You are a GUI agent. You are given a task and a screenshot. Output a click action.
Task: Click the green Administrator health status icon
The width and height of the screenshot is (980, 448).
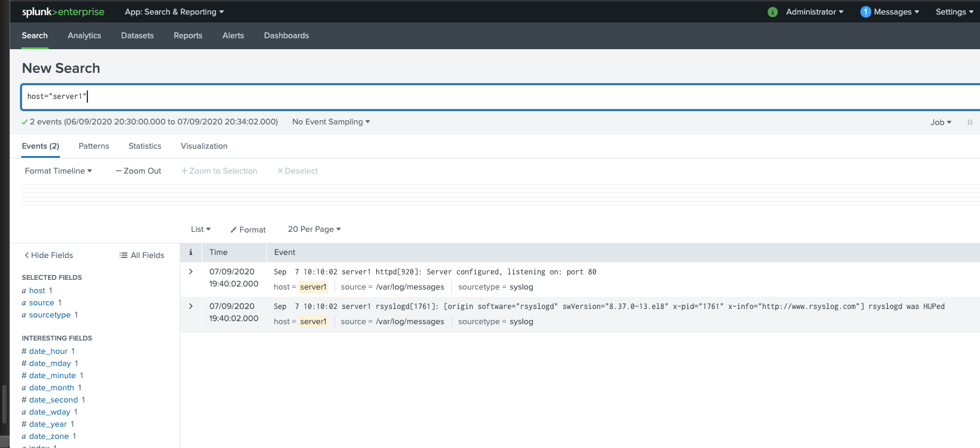tap(772, 12)
